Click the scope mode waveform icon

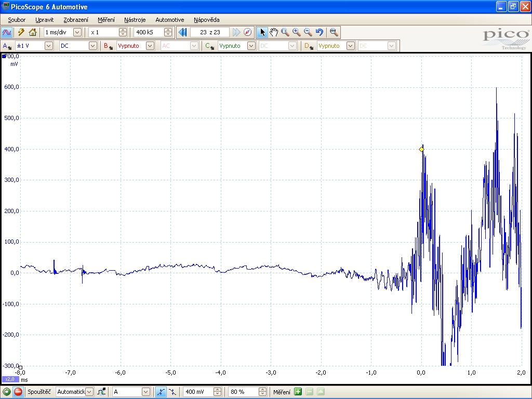(x=7, y=32)
